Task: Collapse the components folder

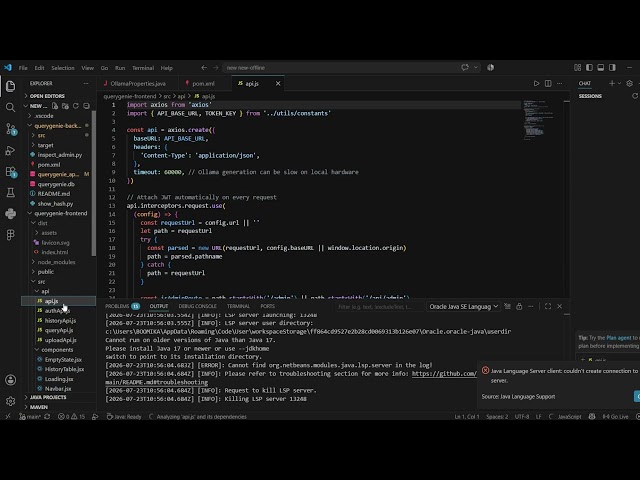Action: [56, 350]
